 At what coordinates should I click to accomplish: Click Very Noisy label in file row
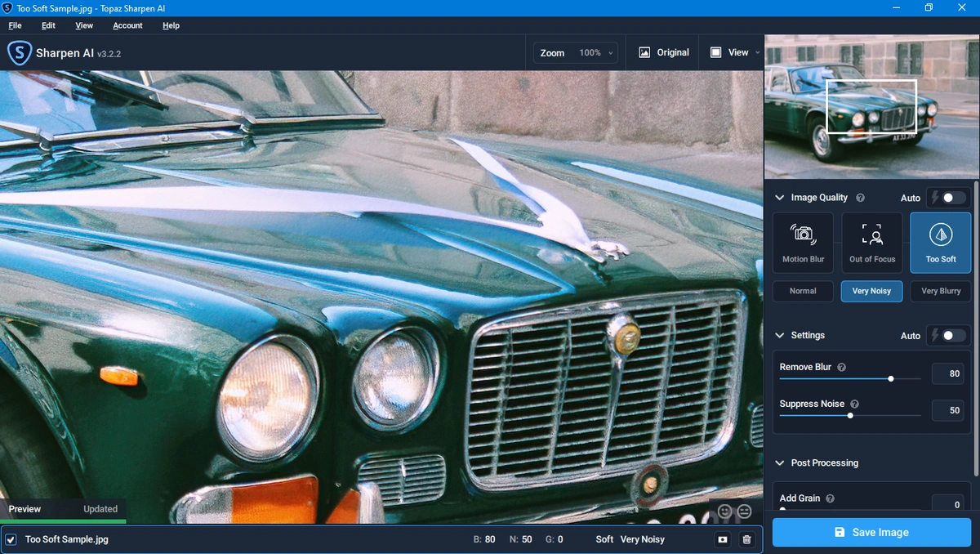click(x=643, y=539)
